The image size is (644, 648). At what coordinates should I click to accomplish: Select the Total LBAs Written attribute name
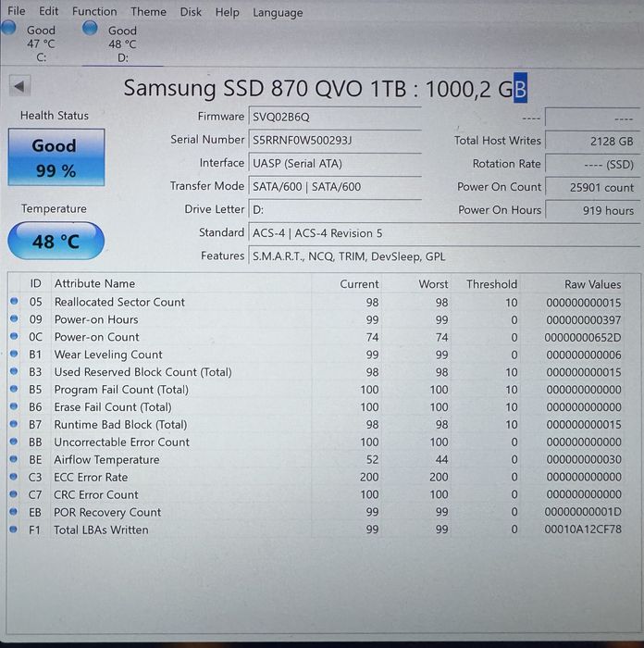[101, 530]
